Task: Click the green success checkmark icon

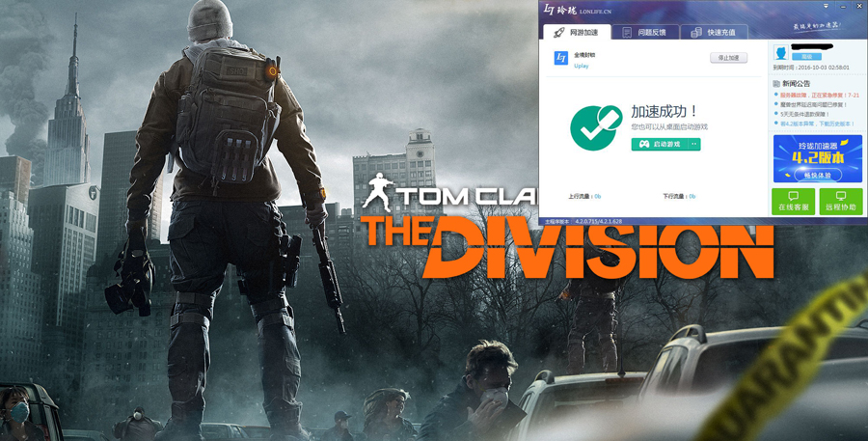Action: tap(595, 127)
